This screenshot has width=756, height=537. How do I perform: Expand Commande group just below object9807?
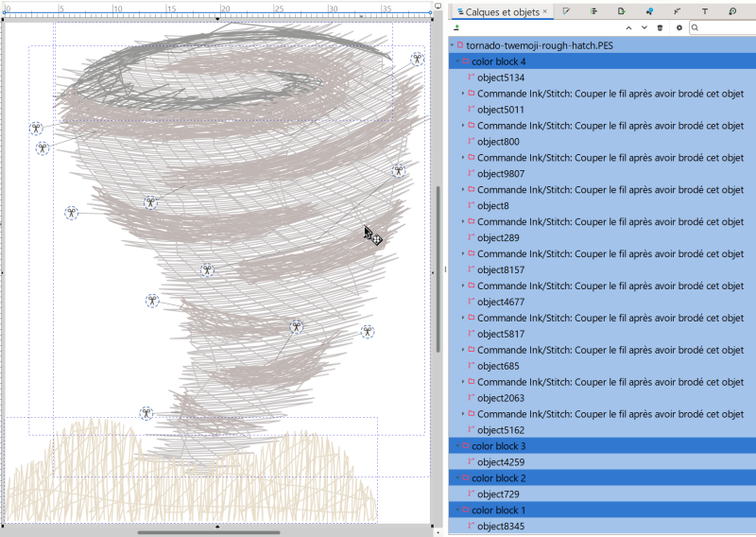click(463, 190)
